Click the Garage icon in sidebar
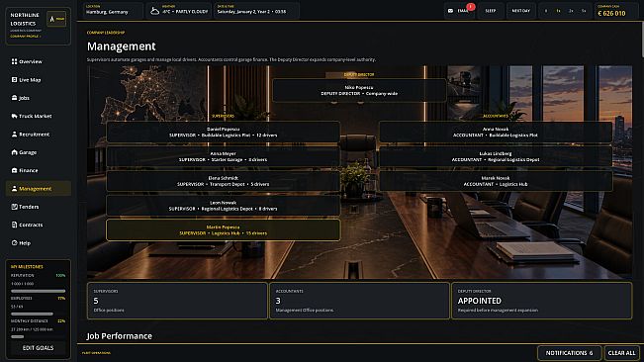644x362 pixels. tap(15, 152)
